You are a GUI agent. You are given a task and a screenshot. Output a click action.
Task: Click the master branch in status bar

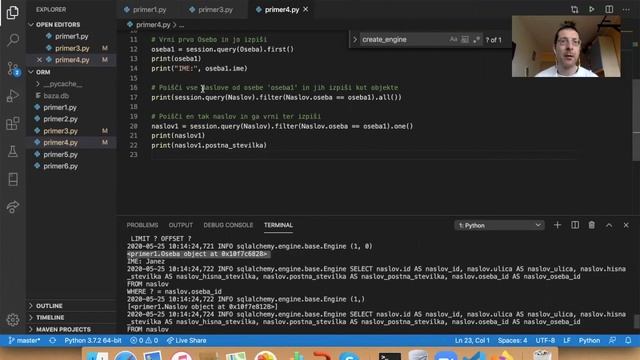tap(24, 340)
